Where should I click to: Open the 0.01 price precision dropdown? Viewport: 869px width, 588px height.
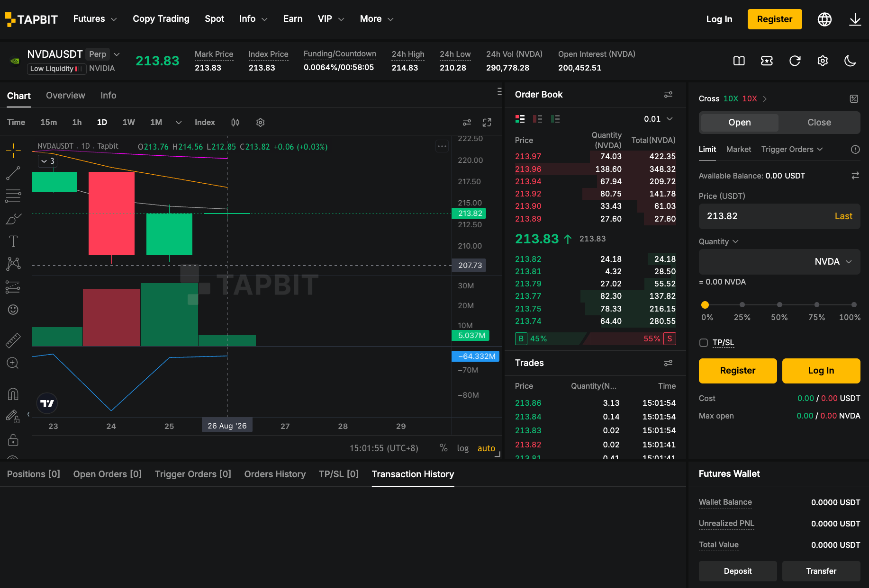(x=658, y=119)
